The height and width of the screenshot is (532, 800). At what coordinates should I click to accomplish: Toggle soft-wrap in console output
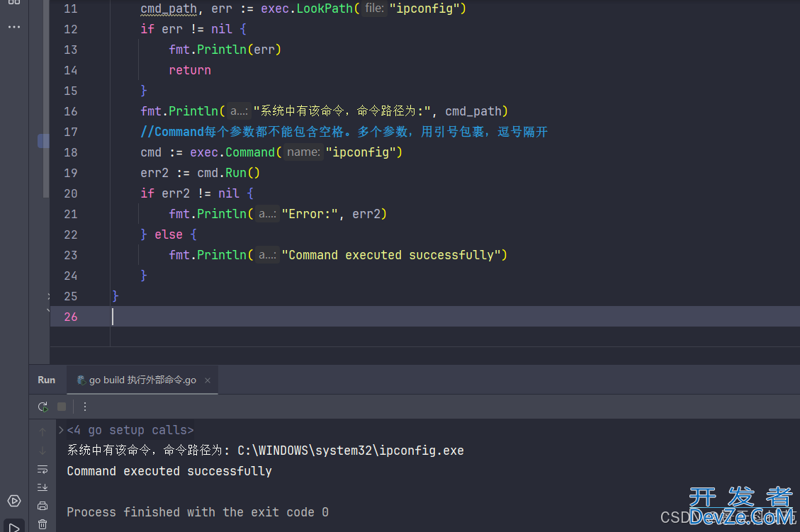click(x=43, y=469)
